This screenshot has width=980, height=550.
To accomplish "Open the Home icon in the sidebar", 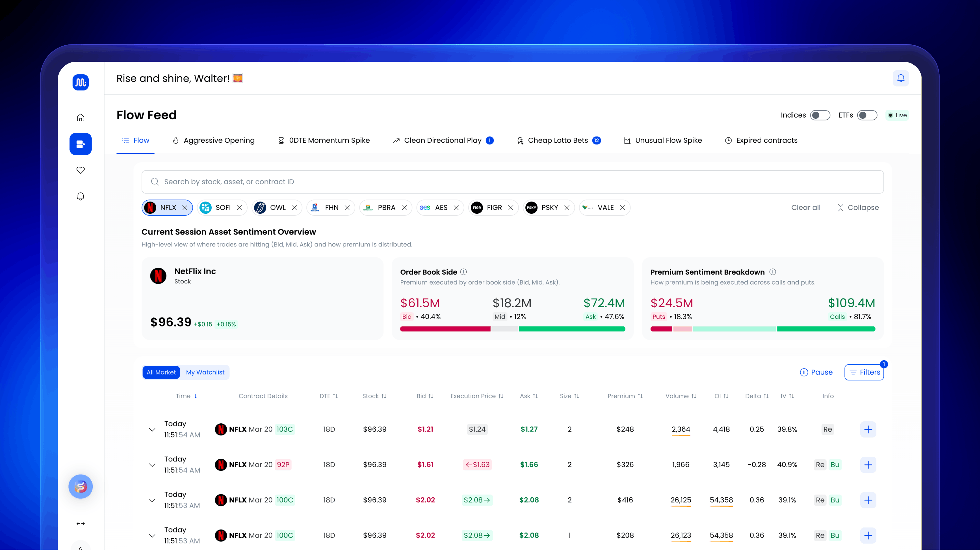I will coord(80,117).
